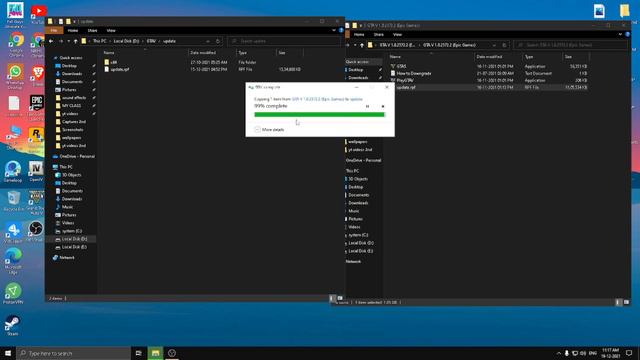Viewport: 640px width, 360px height.
Task: Go back in the update window
Action: click(51, 41)
